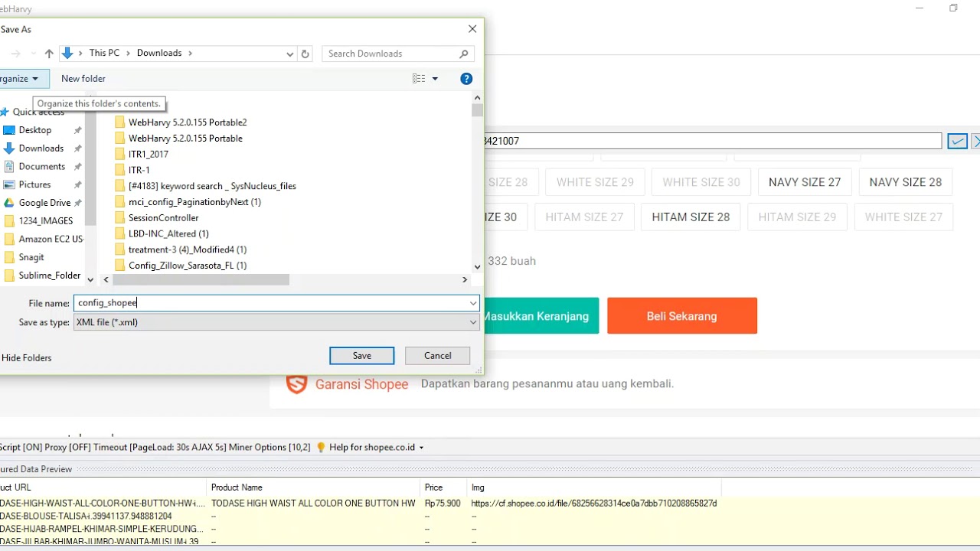The image size is (980, 551).
Task: Click This PC in the address bar
Action: click(x=104, y=54)
